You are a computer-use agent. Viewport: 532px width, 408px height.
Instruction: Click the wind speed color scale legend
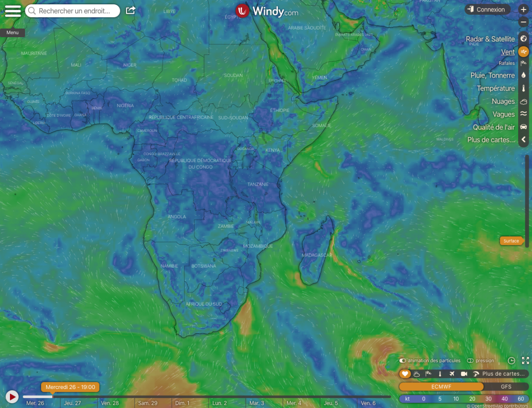(x=463, y=399)
